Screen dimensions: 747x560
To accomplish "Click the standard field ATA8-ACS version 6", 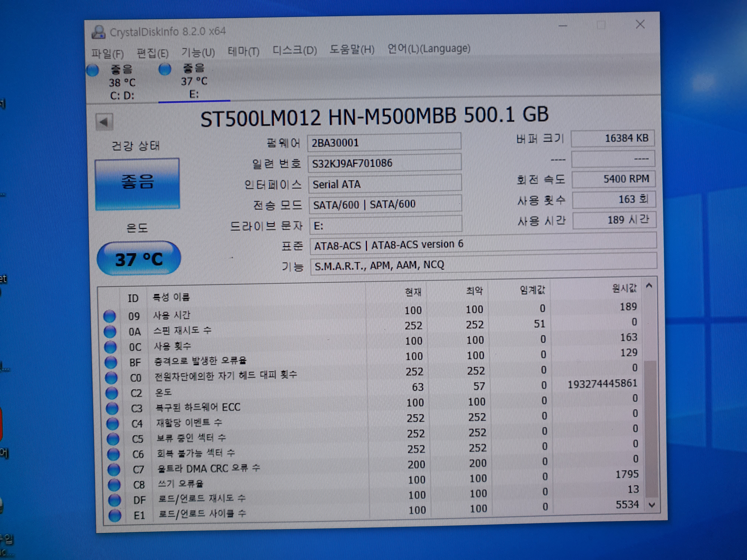I will point(483,244).
